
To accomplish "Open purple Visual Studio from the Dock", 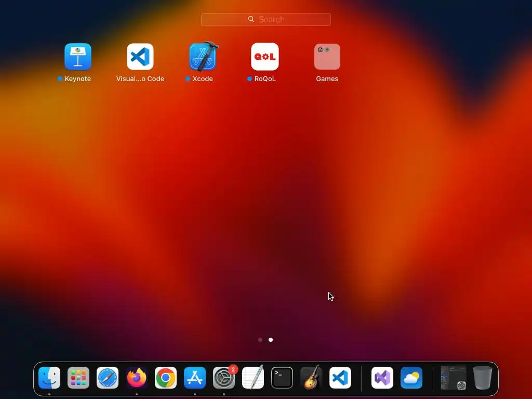I will click(382, 378).
